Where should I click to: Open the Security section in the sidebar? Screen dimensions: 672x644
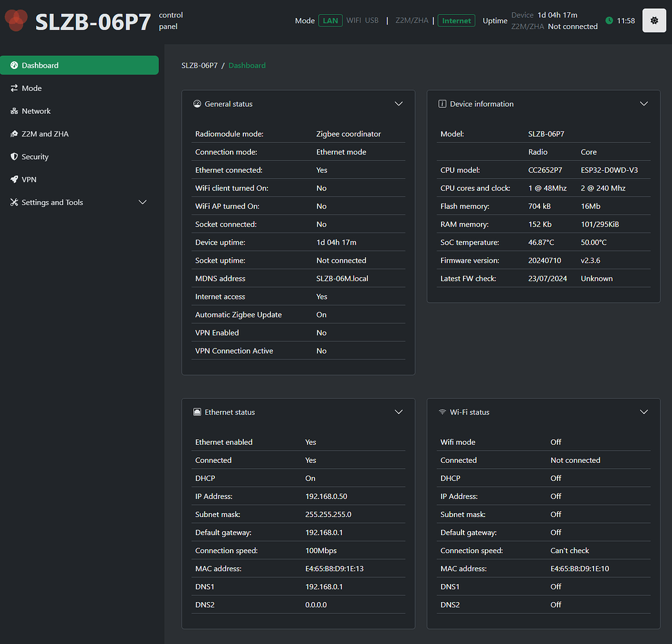coord(35,156)
